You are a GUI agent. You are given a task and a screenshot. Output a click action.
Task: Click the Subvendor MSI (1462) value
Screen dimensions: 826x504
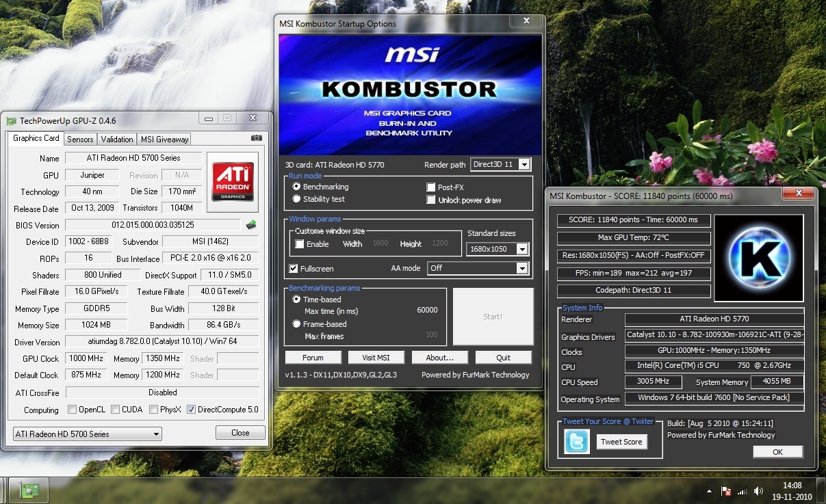coord(210,241)
